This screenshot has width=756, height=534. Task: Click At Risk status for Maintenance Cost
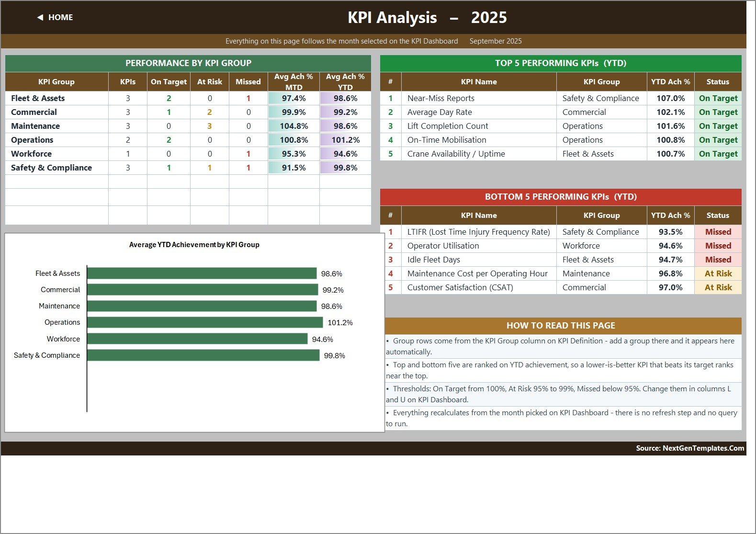click(718, 273)
